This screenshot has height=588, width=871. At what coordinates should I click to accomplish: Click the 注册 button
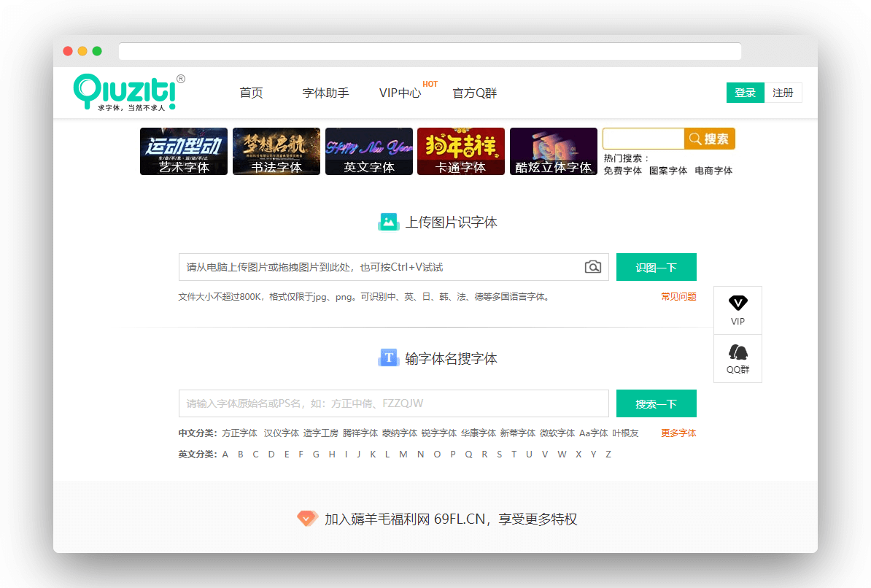click(x=783, y=93)
